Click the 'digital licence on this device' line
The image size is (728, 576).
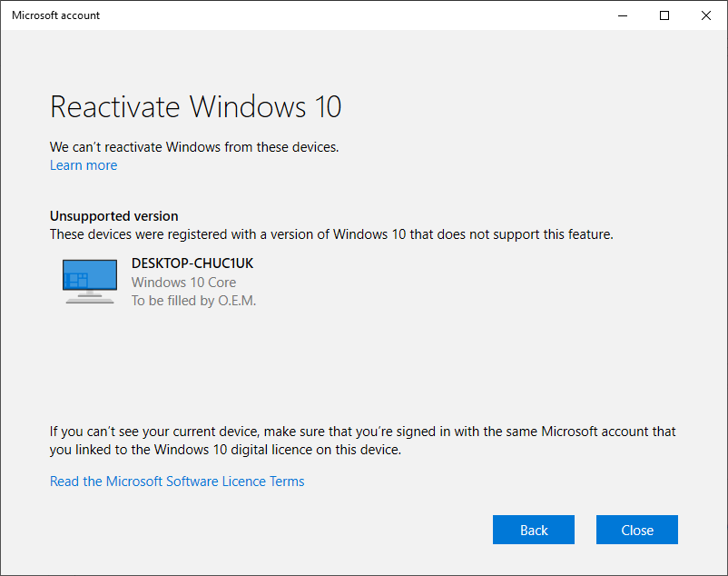pyautogui.click(x=225, y=450)
